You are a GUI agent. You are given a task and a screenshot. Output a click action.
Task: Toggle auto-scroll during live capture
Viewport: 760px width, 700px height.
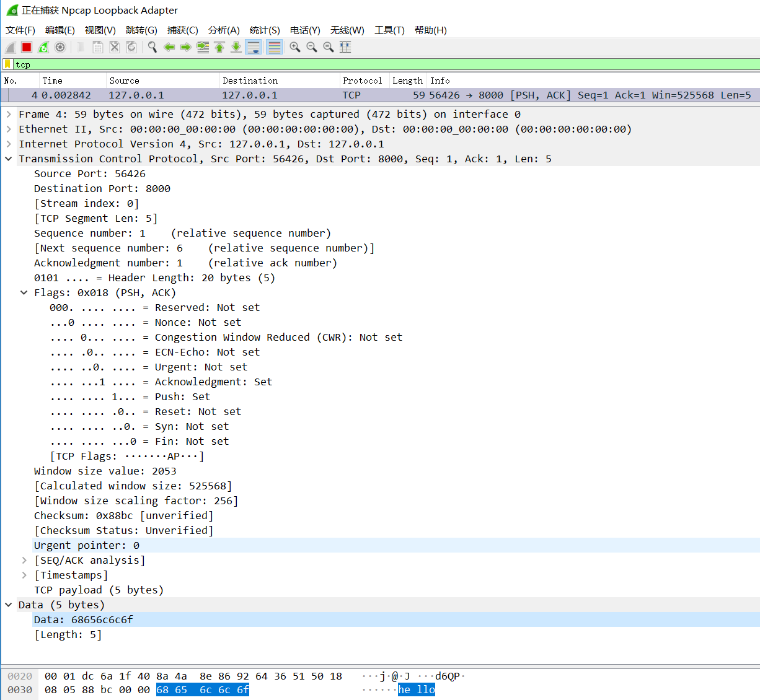tap(254, 47)
